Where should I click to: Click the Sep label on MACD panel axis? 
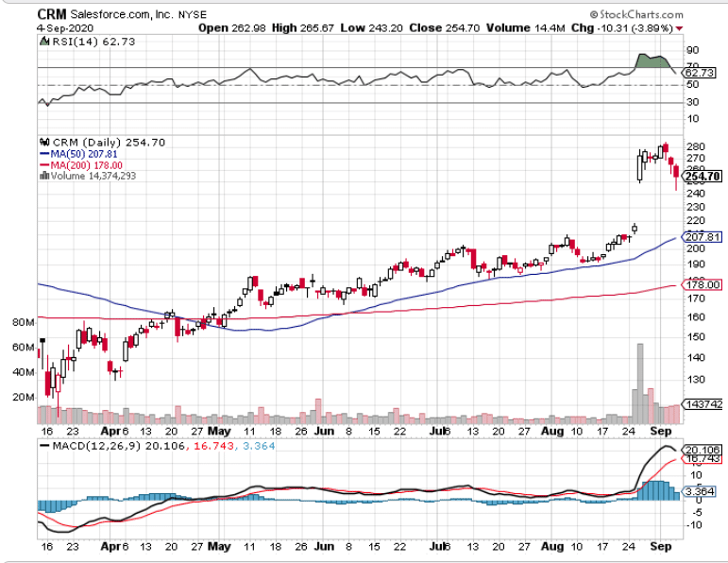(661, 546)
